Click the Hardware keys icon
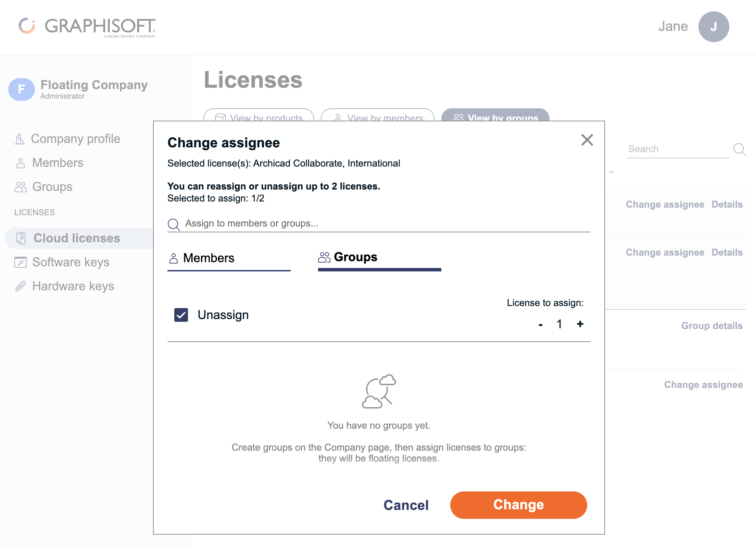Viewport: 756px width, 549px height. (21, 286)
